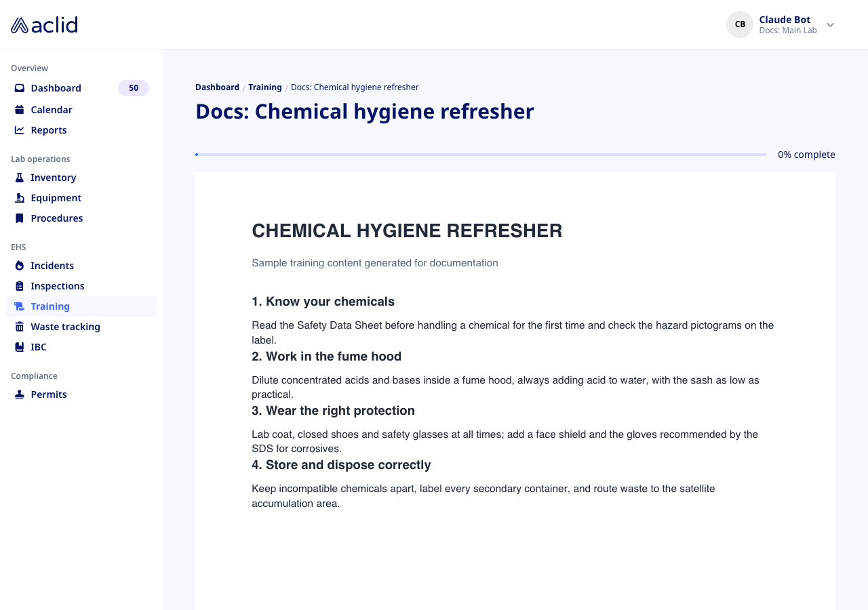868x610 pixels.
Task: Expand the Claude Bot account dropdown chevron
Action: pyautogui.click(x=830, y=25)
